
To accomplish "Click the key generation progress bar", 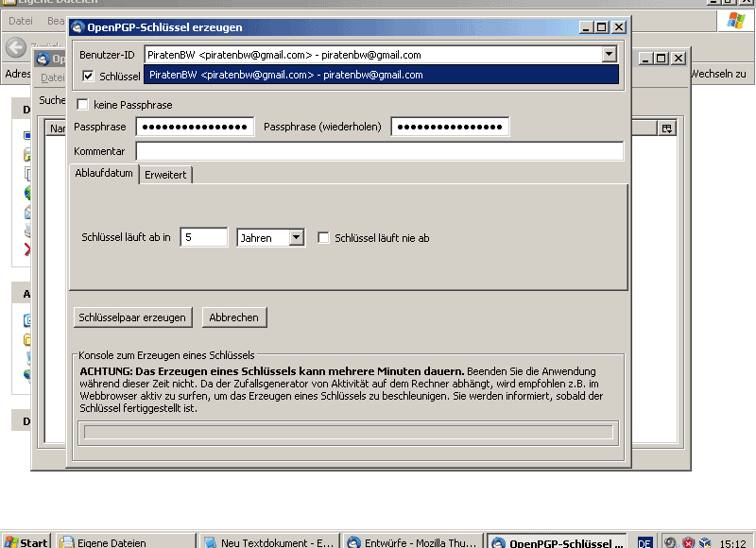I will [348, 432].
